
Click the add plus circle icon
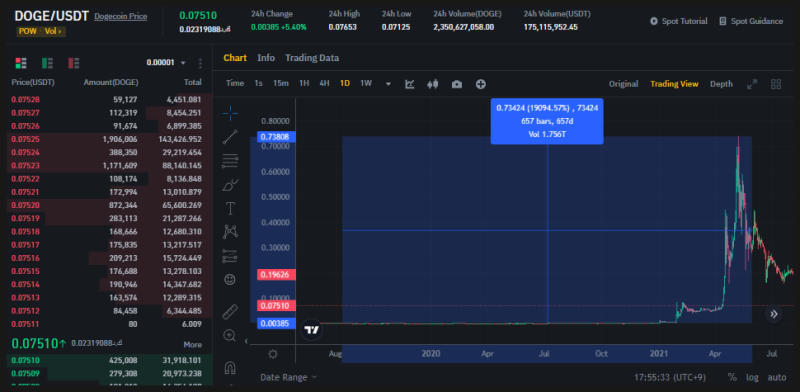(x=481, y=84)
